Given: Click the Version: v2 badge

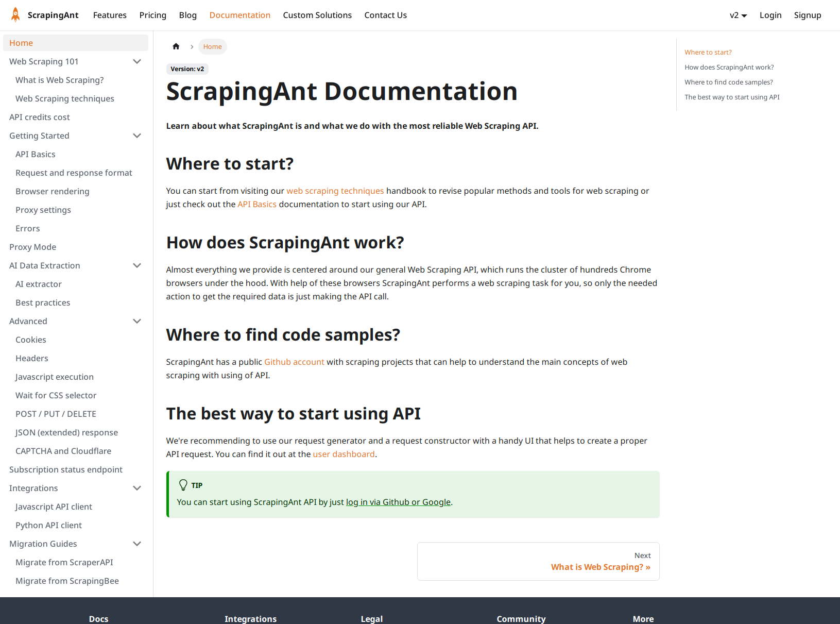Looking at the screenshot, I should coord(187,69).
